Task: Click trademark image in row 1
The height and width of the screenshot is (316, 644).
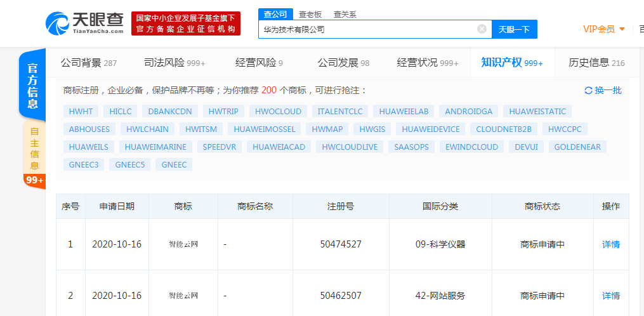Action: [183, 244]
